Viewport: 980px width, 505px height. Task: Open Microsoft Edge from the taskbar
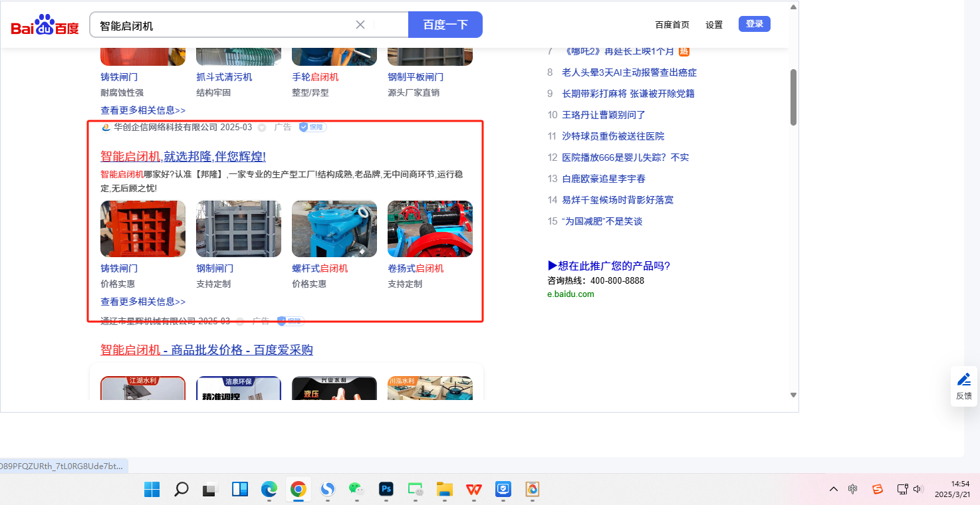click(x=269, y=490)
